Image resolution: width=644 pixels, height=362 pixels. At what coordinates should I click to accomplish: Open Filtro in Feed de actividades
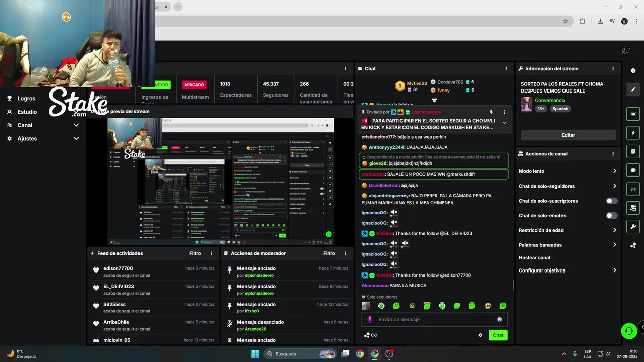click(195, 254)
